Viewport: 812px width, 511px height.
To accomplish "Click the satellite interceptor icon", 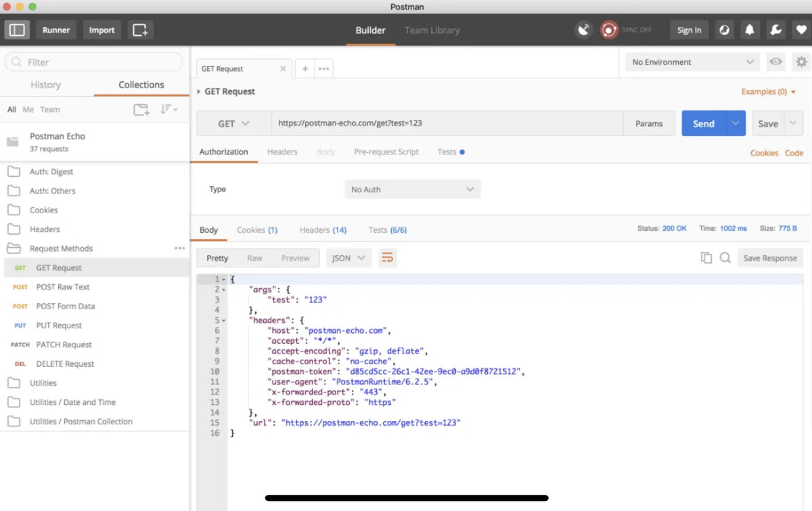I will [583, 30].
